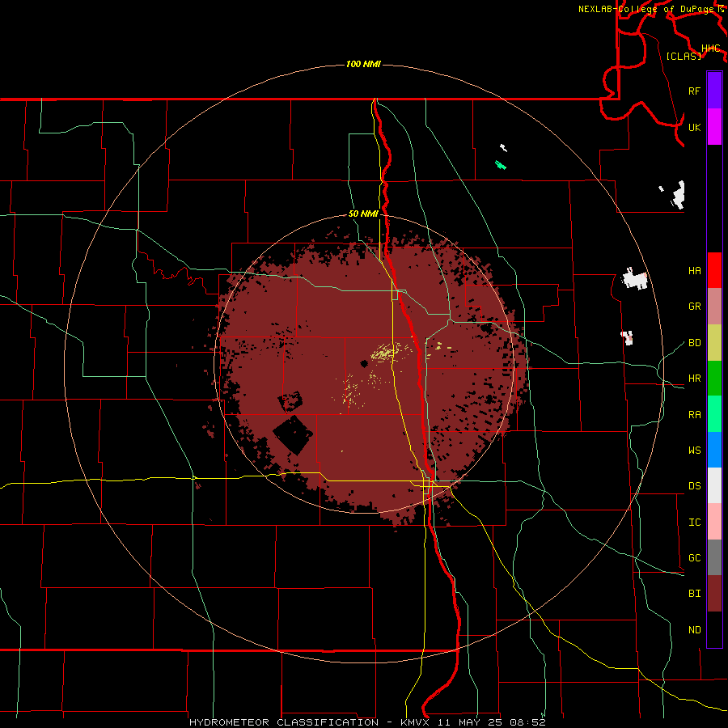Image resolution: width=728 pixels, height=728 pixels.
Task: Click the IC legend label
Action: point(694,522)
